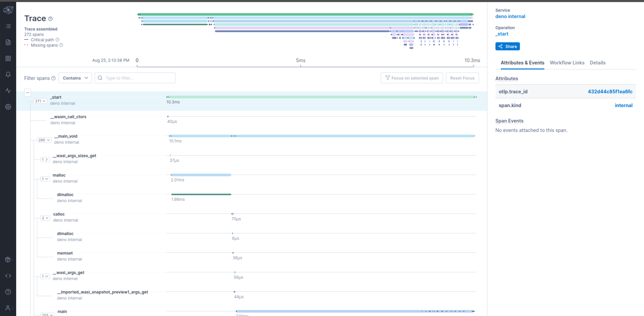Expand child spans of __wasi_args_sizes_get
Viewport: 644px width, 316px height.
pyautogui.click(x=44, y=159)
